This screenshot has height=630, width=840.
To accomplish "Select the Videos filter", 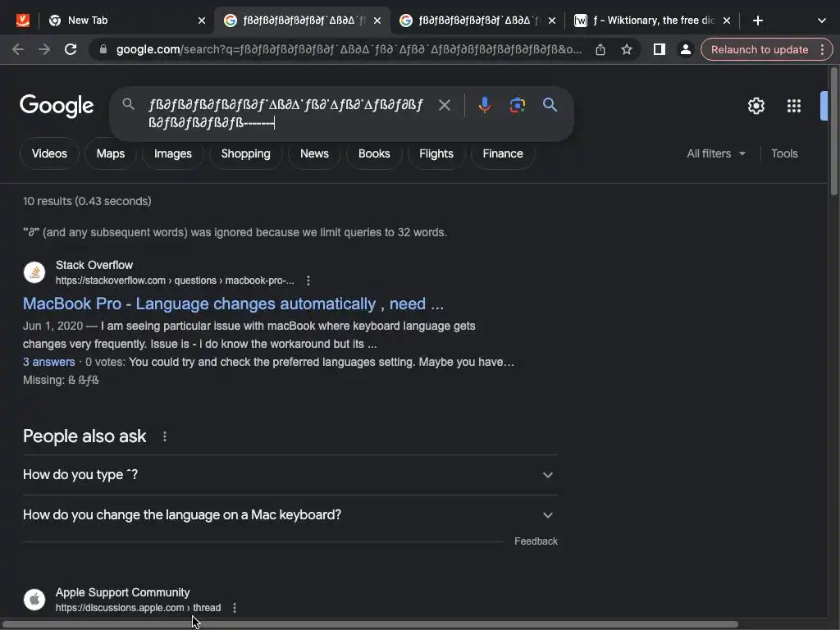I will click(49, 153).
